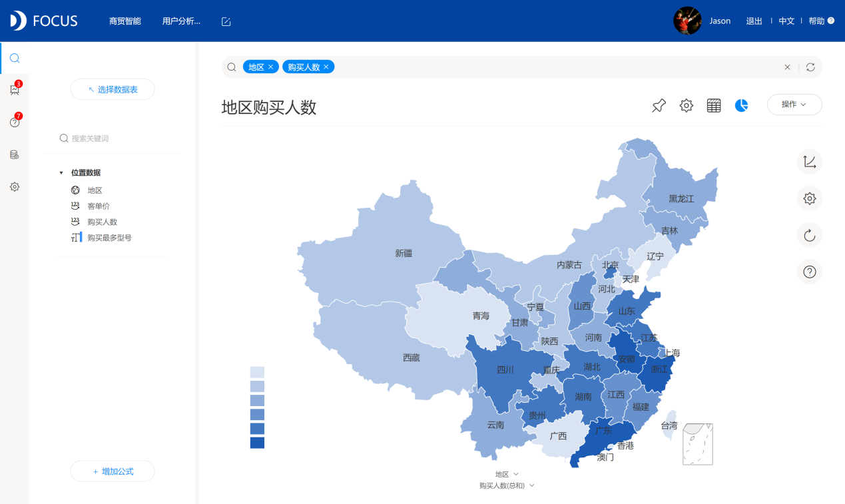Click the pin icon to pin chart

659,105
